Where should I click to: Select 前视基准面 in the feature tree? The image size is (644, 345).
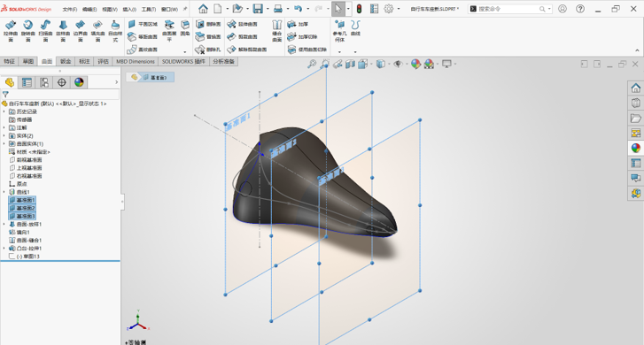click(26, 160)
